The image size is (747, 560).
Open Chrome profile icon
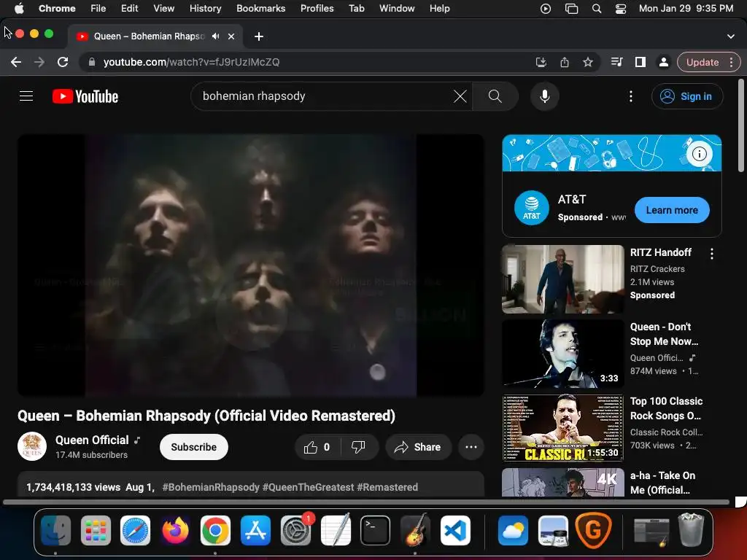pyautogui.click(x=663, y=62)
